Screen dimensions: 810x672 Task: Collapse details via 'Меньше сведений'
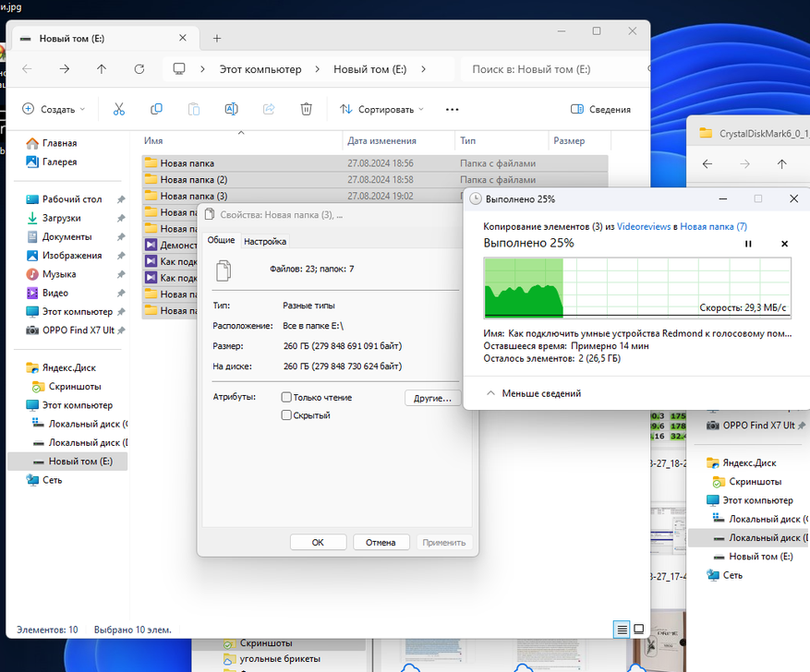tap(540, 393)
